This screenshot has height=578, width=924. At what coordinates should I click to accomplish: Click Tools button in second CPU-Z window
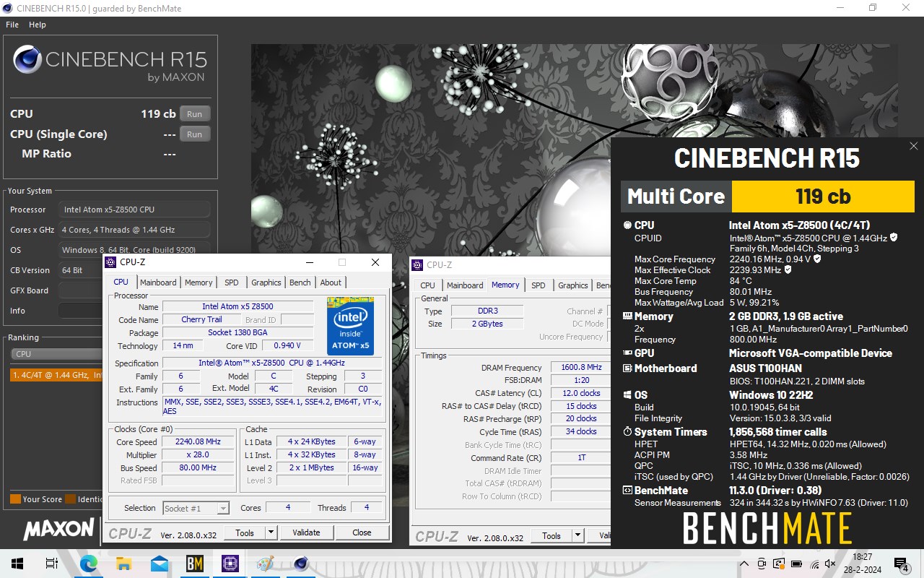coord(552,535)
